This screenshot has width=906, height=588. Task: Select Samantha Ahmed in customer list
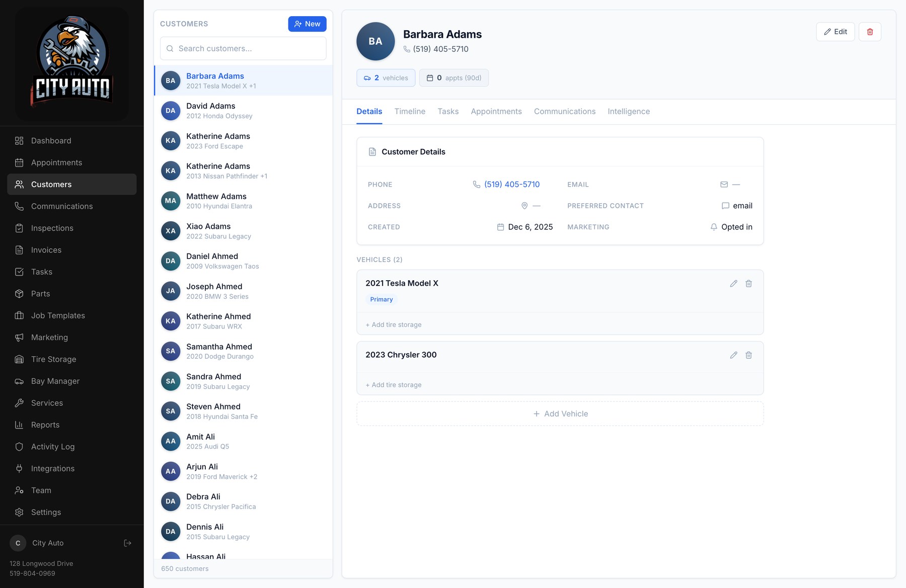[243, 351]
